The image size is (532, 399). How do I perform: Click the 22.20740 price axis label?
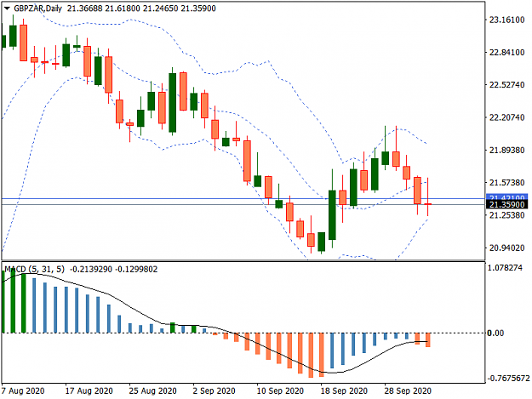[506, 117]
